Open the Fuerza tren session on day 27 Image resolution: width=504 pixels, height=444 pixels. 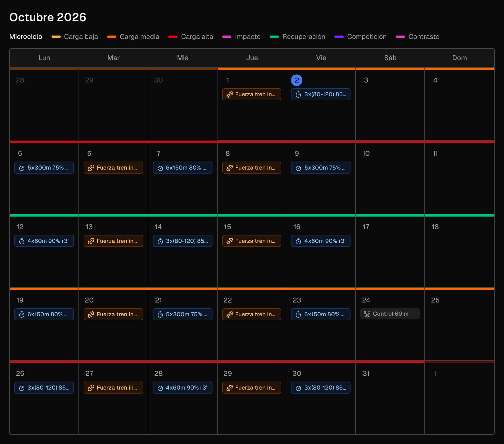point(113,388)
